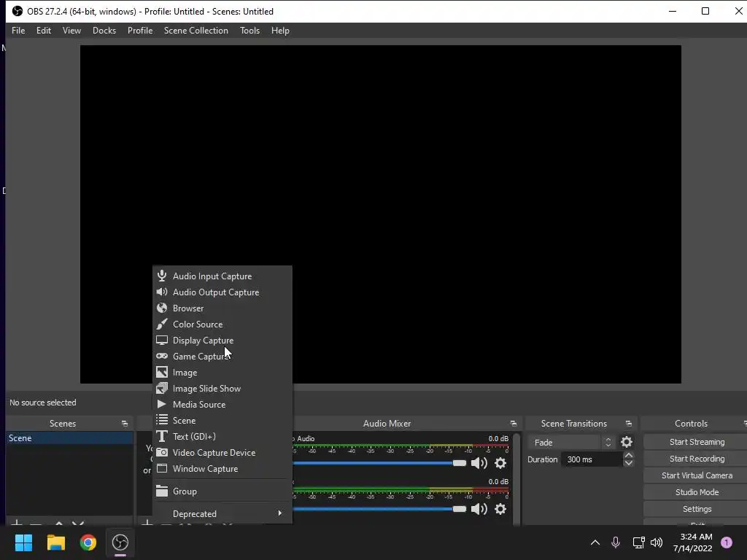Click the speaker icon beside Audio Output Capture
Image resolution: width=747 pixels, height=560 pixels.
(162, 292)
